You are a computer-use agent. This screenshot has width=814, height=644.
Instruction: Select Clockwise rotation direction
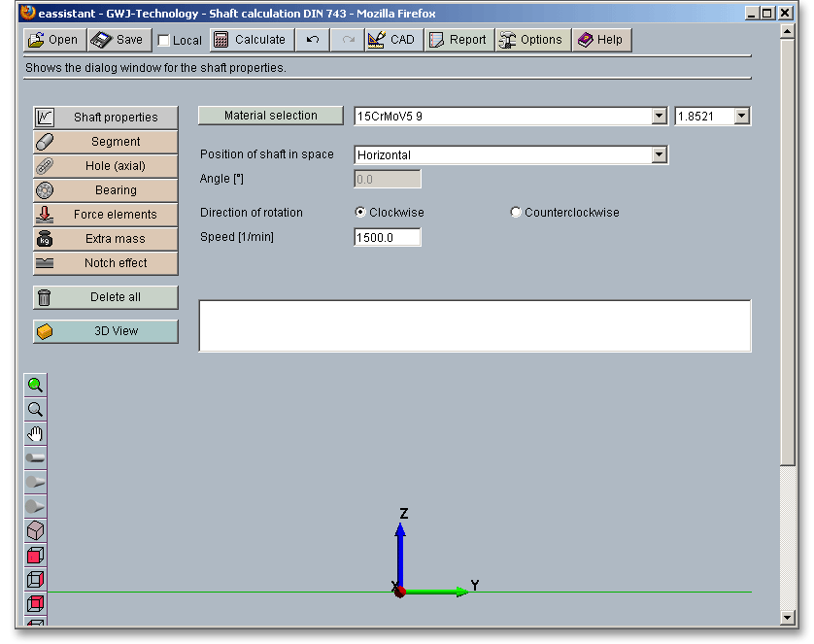click(x=360, y=213)
